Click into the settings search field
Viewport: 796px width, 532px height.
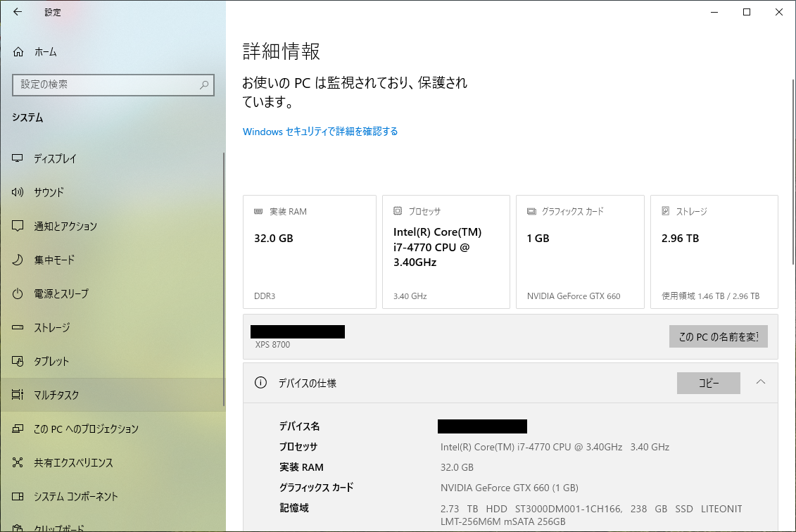click(106, 85)
